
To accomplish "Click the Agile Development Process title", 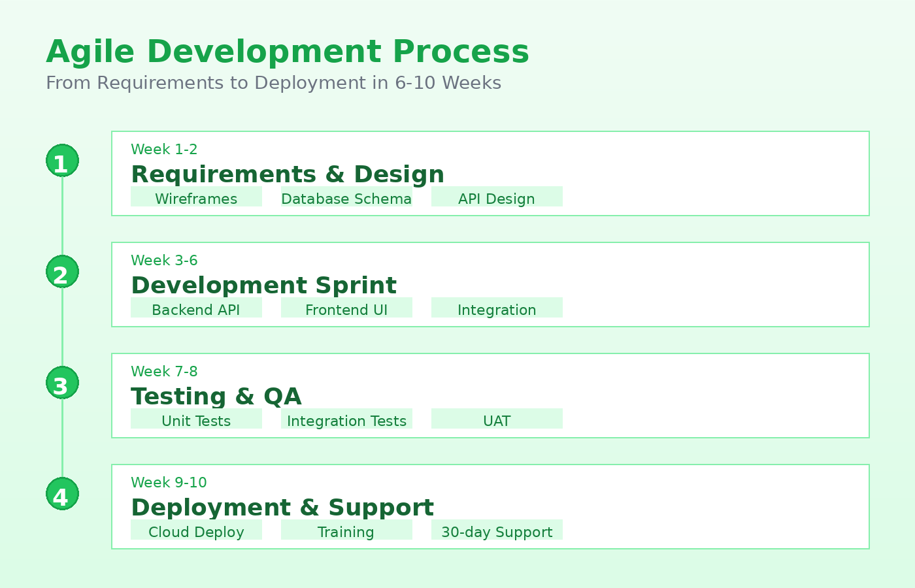I will coord(288,52).
